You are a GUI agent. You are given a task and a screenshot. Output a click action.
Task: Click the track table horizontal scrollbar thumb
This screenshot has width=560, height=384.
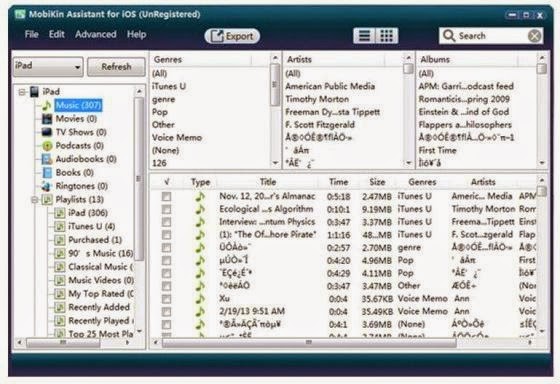click(309, 343)
